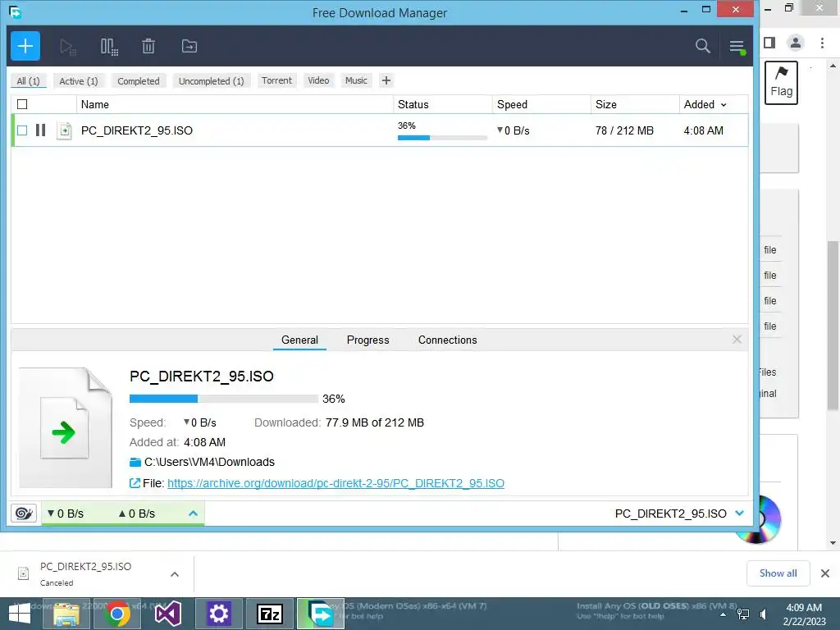Select the All (1) filter tab
Image resolution: width=840 pixels, height=630 pixels.
pyautogui.click(x=29, y=81)
